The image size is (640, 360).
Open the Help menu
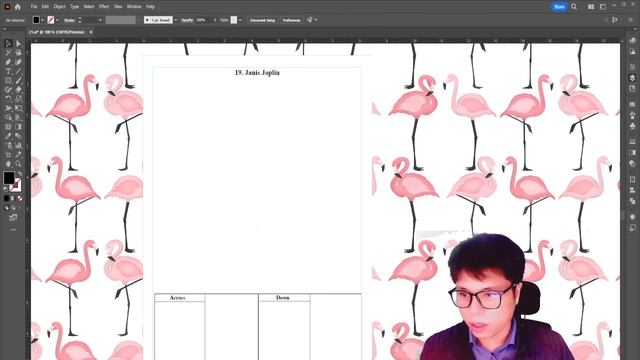click(150, 7)
